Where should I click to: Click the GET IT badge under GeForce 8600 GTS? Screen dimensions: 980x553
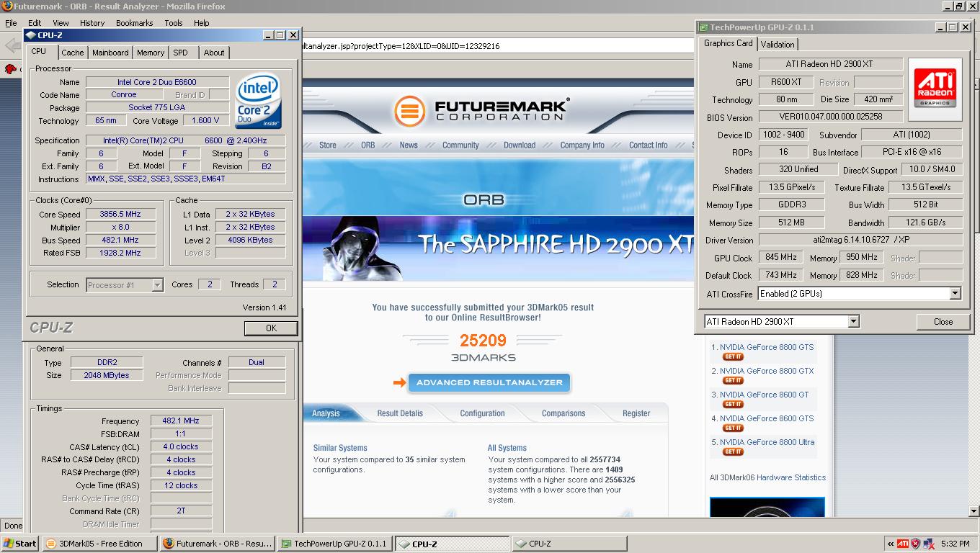pyautogui.click(x=733, y=428)
